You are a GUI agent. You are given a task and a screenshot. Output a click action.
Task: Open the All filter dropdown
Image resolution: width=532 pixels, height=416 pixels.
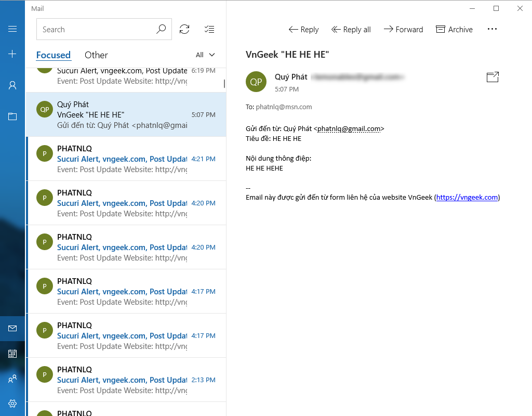point(205,55)
